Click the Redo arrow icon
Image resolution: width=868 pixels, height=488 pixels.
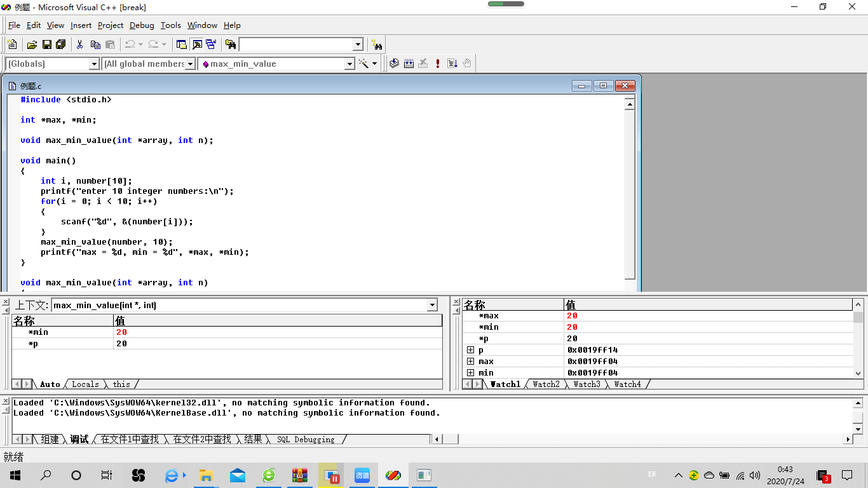point(153,44)
